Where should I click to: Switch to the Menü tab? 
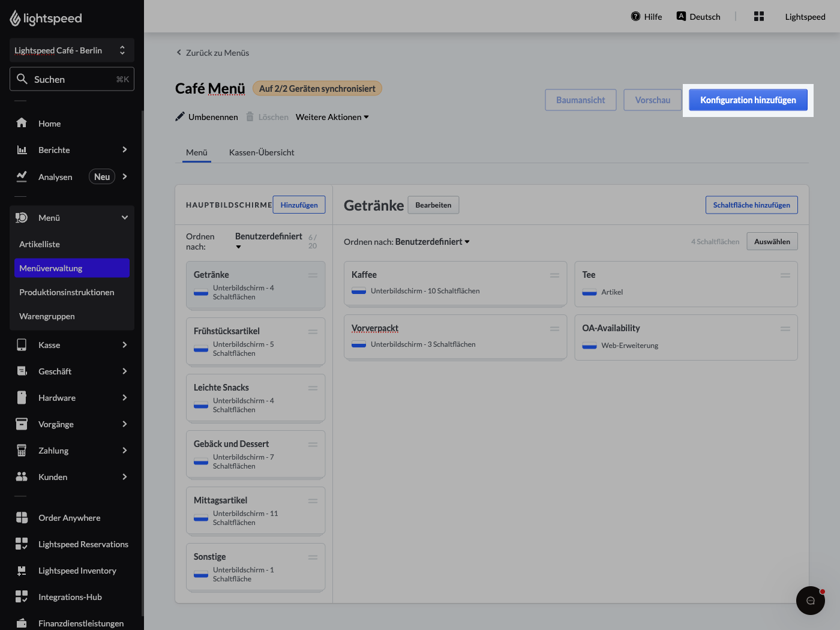[197, 152]
